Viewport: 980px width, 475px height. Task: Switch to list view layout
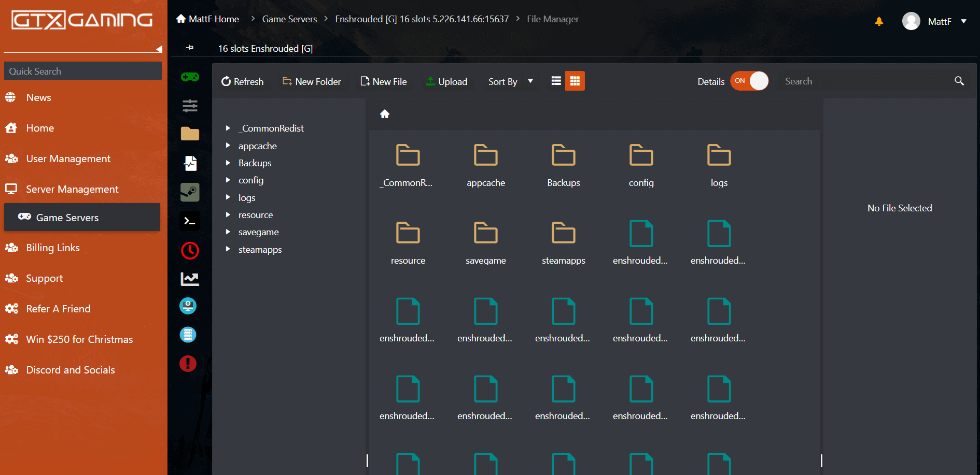click(556, 81)
